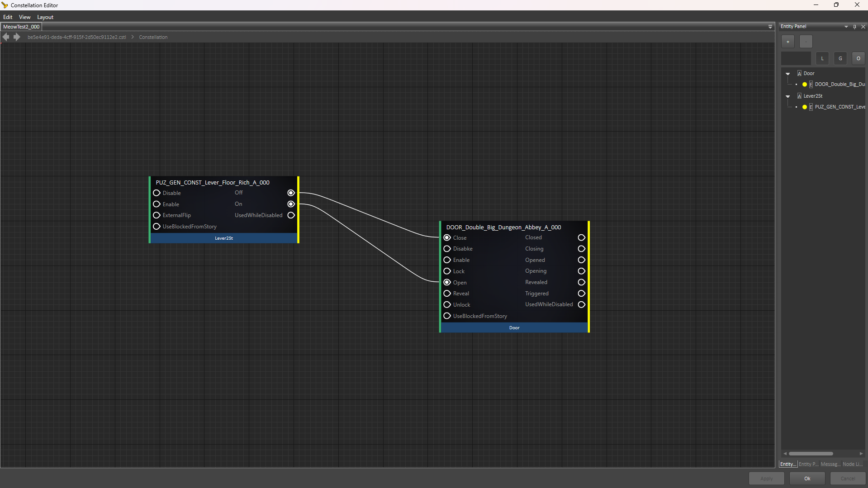This screenshot has height=488, width=868.
Task: Open the Entity Panel dropdown arrow
Action: [846, 27]
